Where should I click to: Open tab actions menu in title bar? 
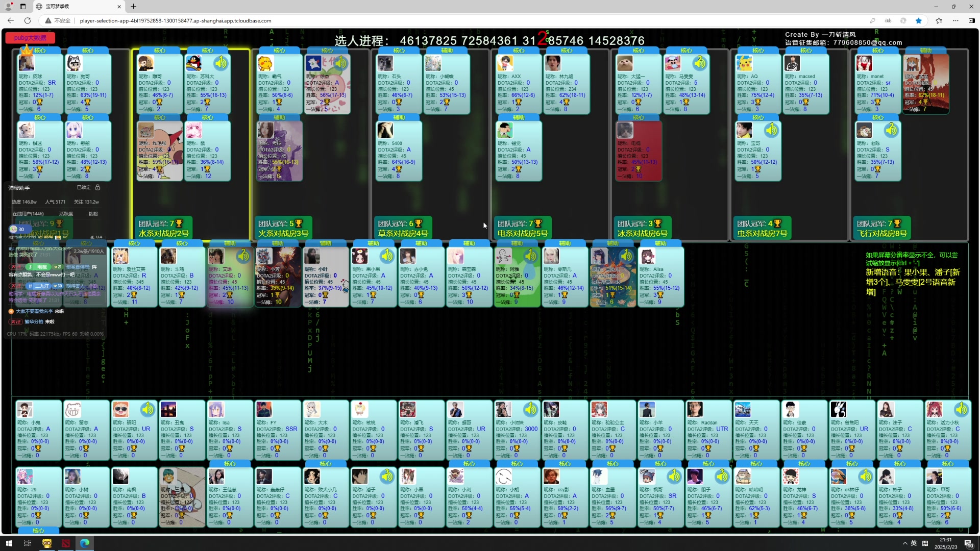22,7
